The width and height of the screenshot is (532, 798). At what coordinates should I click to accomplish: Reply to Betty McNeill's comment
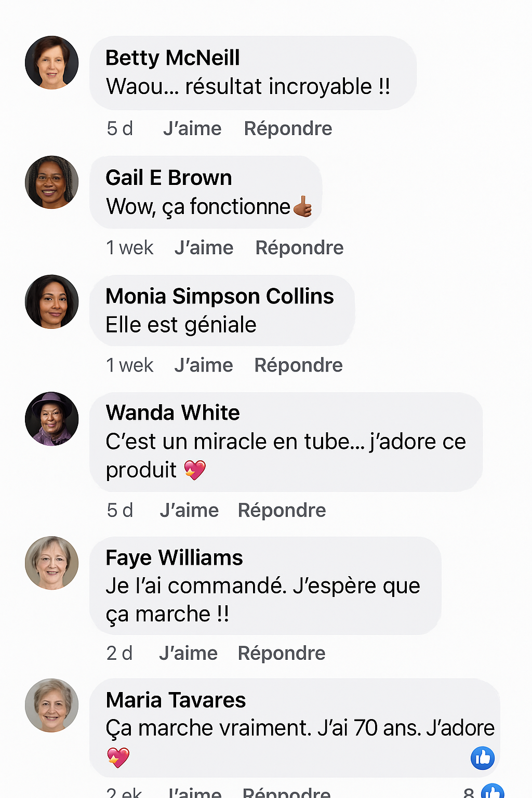tap(288, 128)
